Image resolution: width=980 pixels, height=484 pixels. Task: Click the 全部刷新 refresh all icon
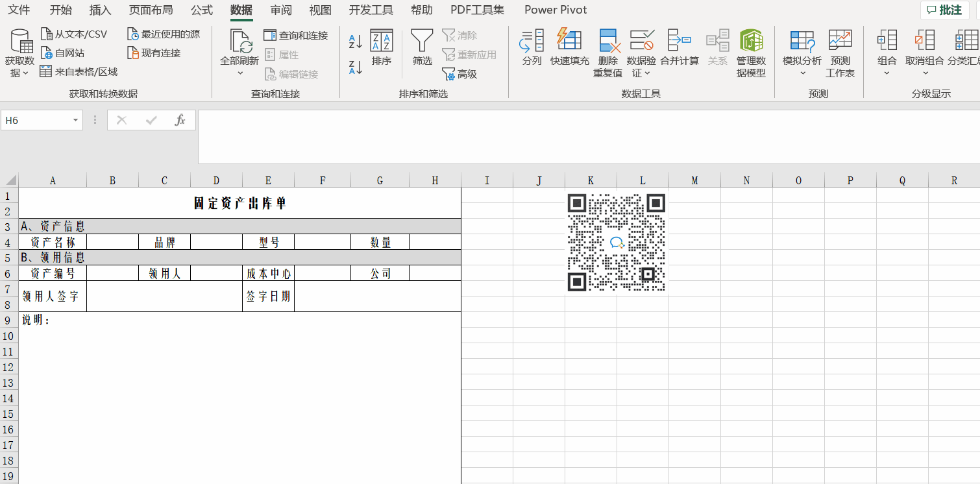[x=239, y=41]
